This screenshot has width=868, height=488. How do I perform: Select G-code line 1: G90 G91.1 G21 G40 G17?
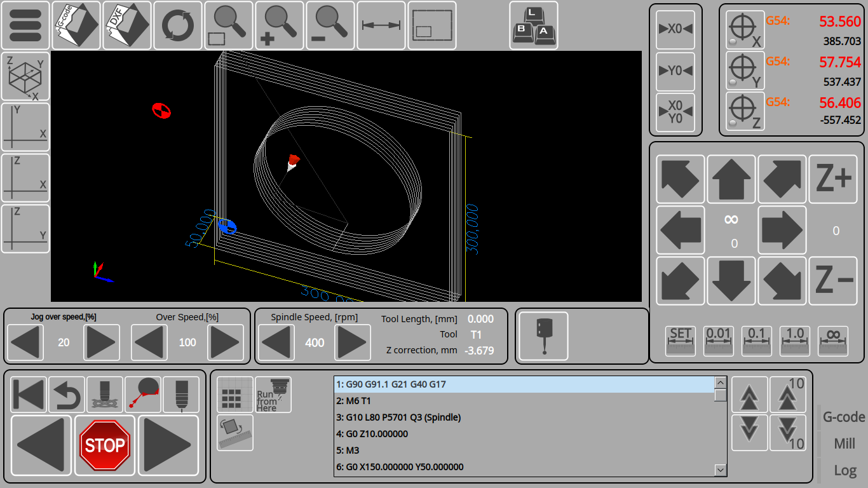click(524, 384)
